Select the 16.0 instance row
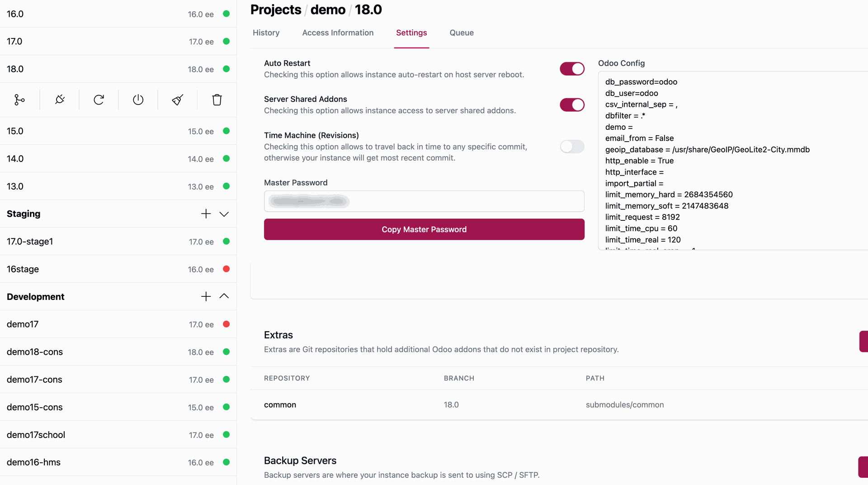This screenshot has height=485, width=868. (118, 14)
